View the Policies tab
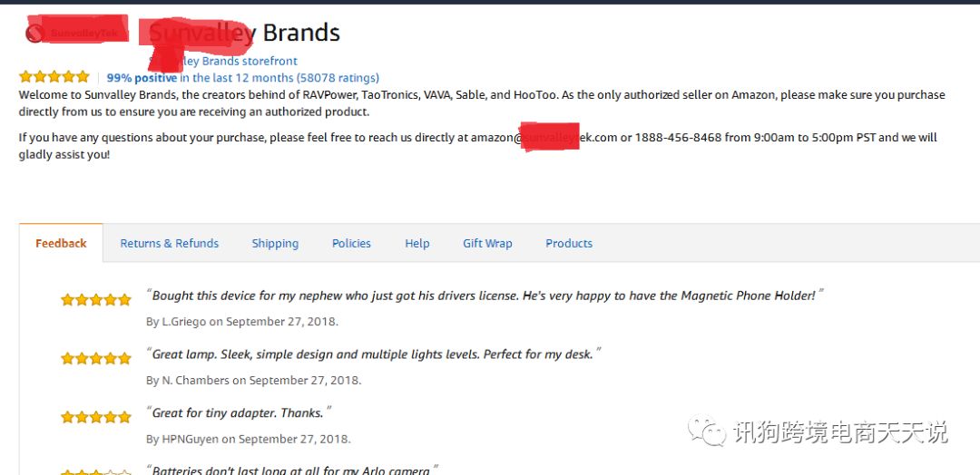 [x=351, y=243]
